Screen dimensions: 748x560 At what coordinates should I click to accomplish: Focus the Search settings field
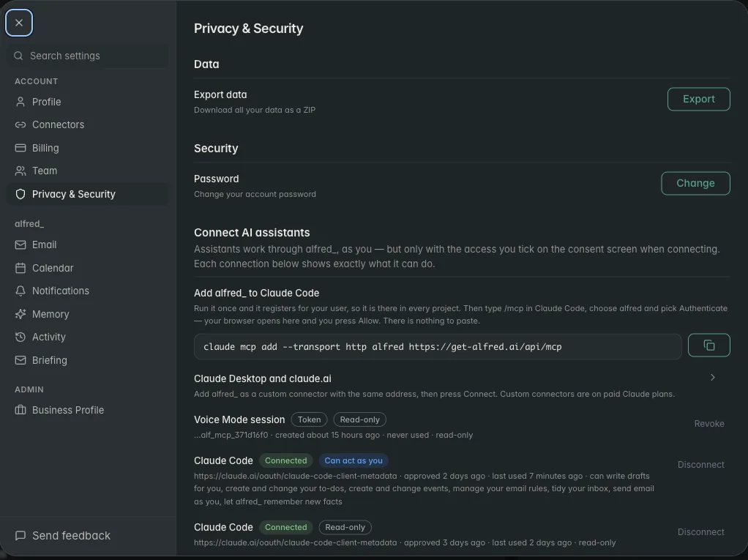[88, 56]
